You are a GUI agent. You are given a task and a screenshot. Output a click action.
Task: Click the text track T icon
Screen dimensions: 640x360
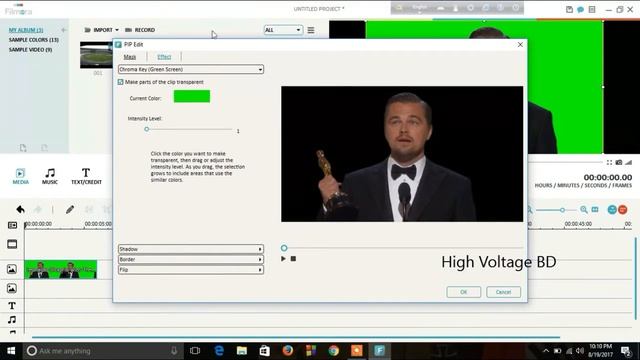12,306
